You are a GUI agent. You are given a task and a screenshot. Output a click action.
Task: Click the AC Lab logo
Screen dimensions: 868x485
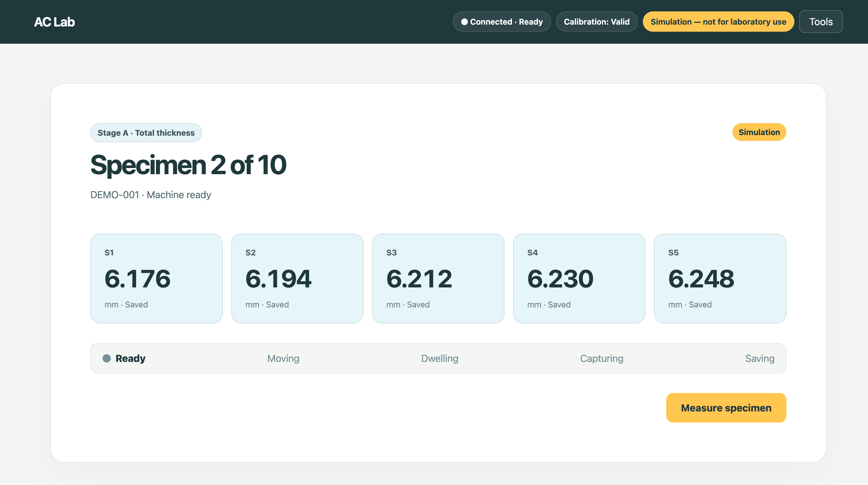[x=54, y=22]
